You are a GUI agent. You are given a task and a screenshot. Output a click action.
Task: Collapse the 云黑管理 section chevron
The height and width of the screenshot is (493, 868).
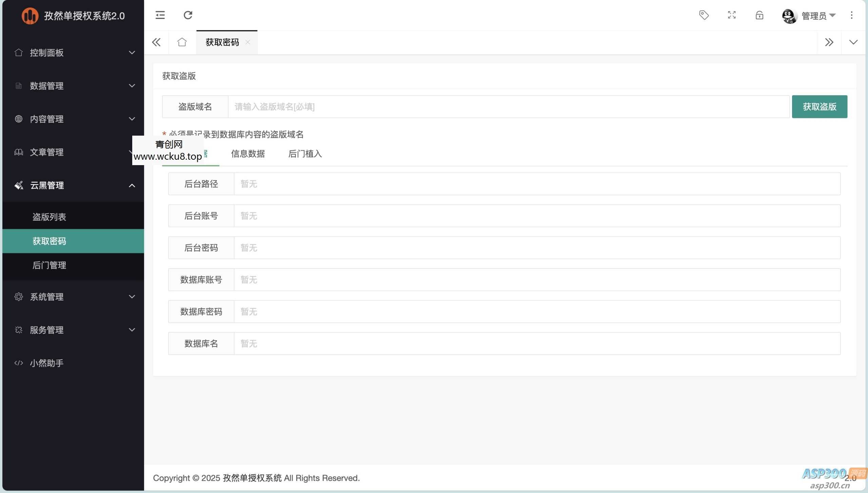pyautogui.click(x=132, y=185)
